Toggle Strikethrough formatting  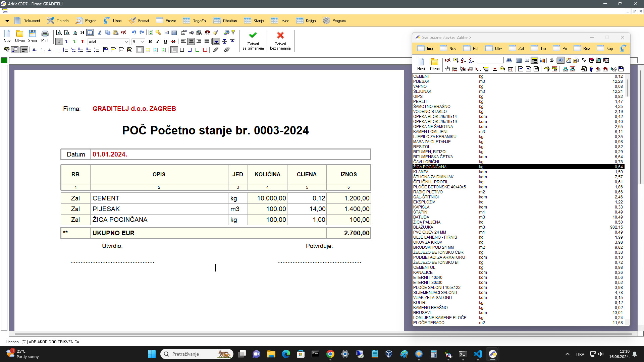[x=173, y=42]
